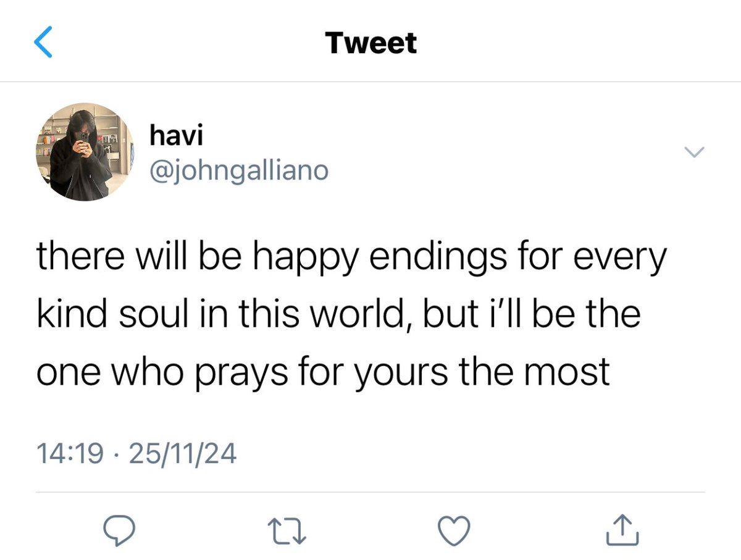Tap the @johngalliano handle

239,170
